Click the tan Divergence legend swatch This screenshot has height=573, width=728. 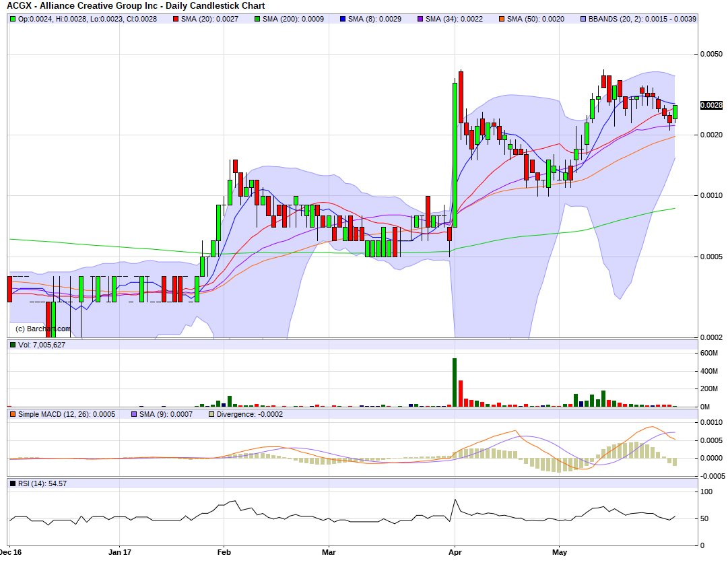point(211,414)
